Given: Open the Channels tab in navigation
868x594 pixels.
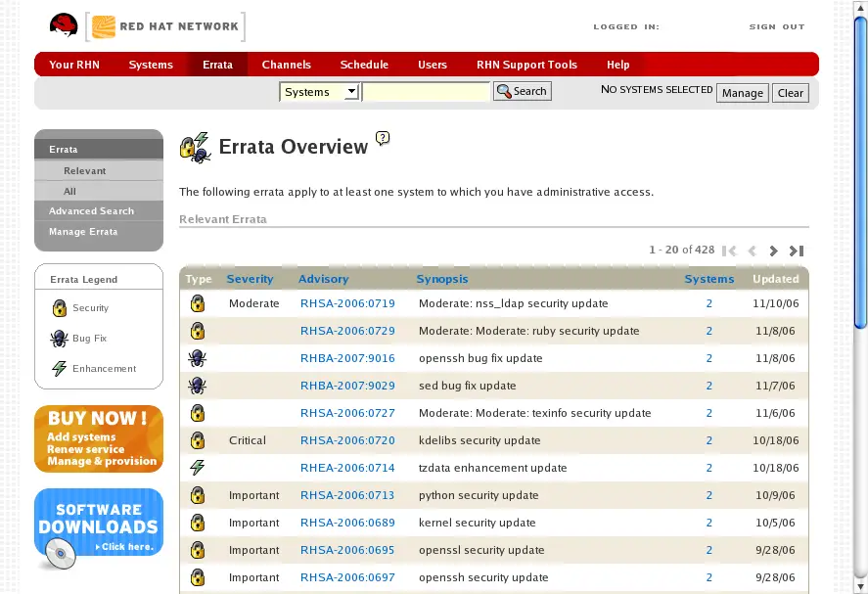Looking at the screenshot, I should click(x=286, y=65).
